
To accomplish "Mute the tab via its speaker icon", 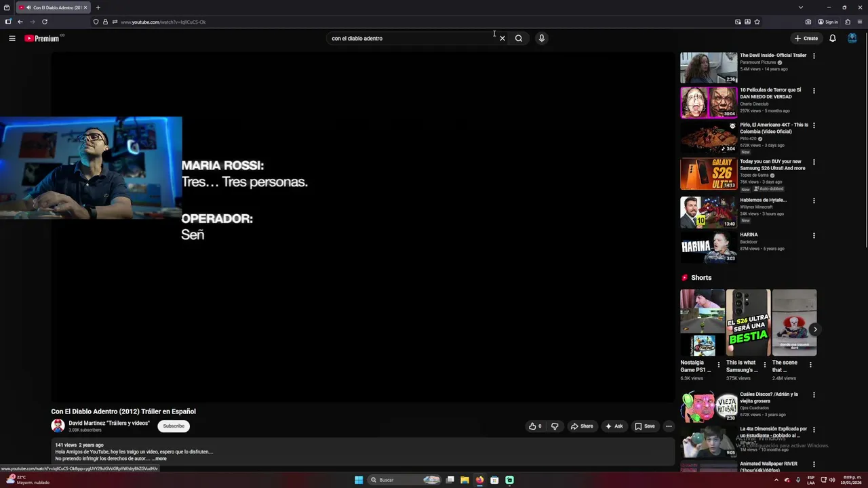I will pos(28,7).
